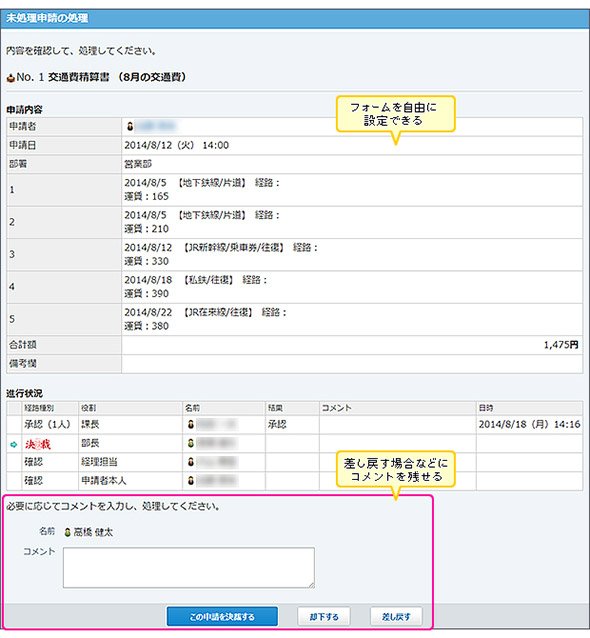Click the 高橋 健太 name link

[x=93, y=532]
